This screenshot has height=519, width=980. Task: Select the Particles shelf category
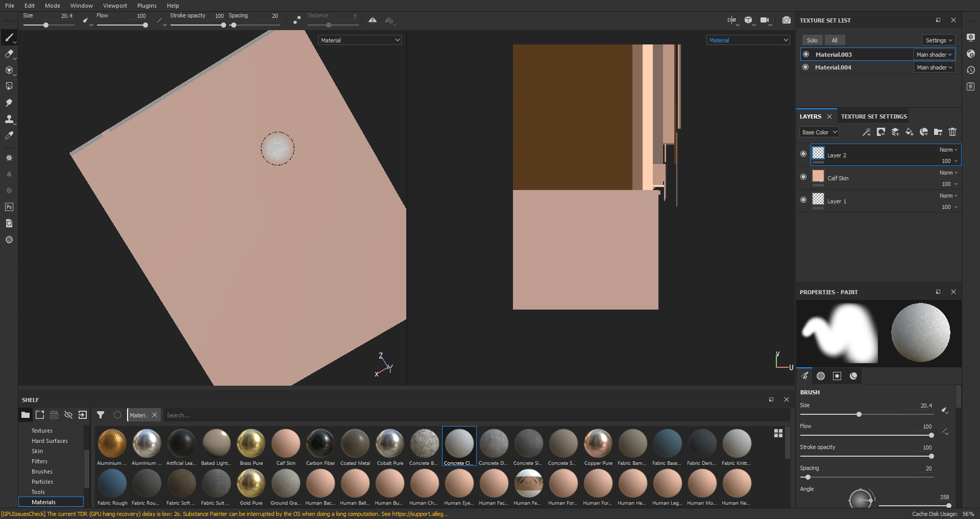click(x=42, y=482)
